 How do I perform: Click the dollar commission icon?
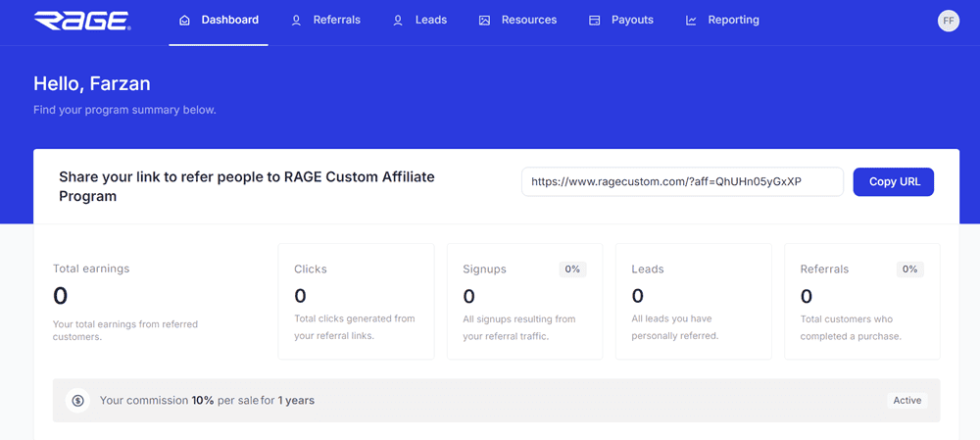(78, 401)
